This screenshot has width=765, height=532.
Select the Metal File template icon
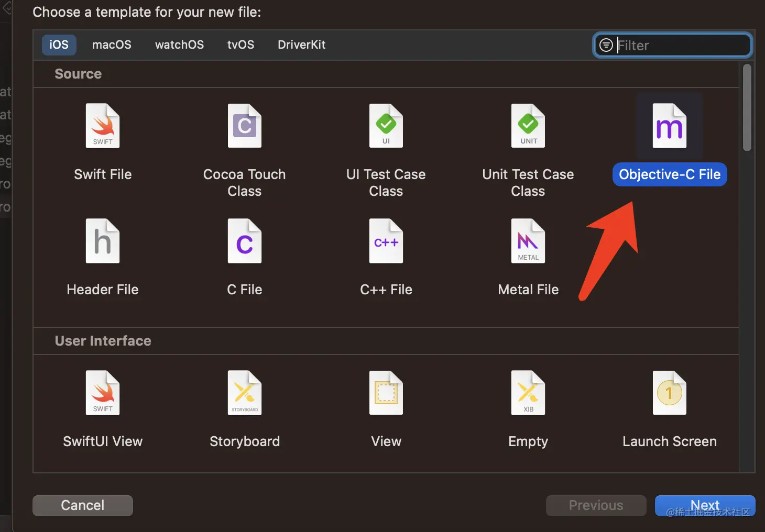coord(528,241)
